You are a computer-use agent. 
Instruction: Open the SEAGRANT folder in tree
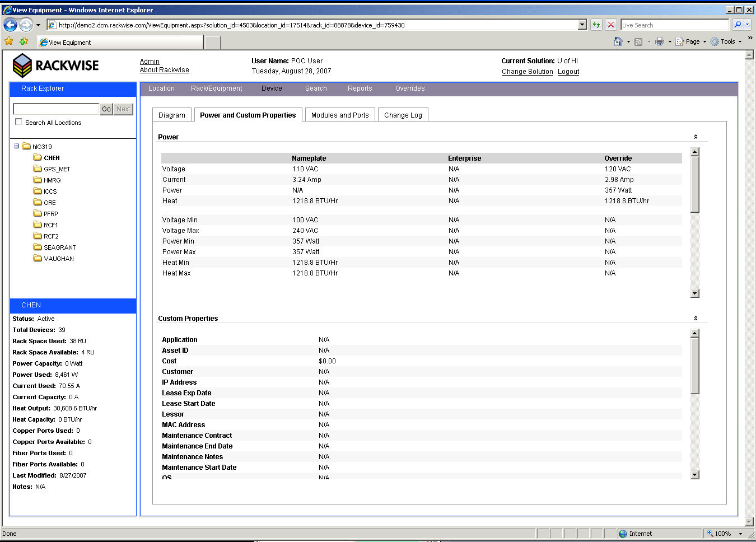click(59, 247)
